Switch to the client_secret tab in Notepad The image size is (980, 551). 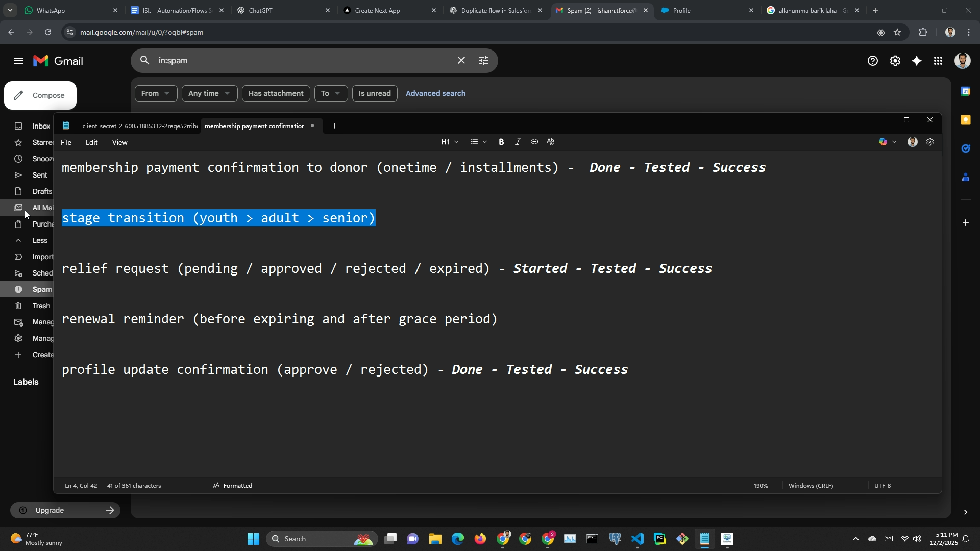tap(139, 126)
